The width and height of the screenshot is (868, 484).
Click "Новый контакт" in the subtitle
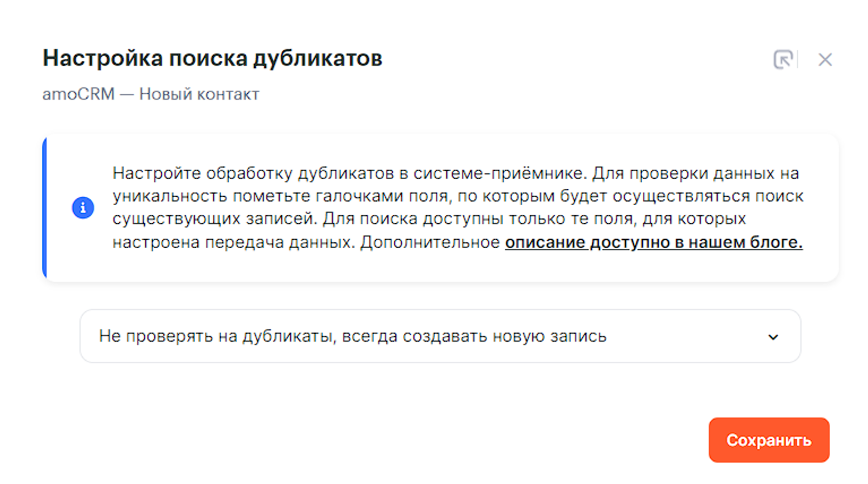click(199, 94)
